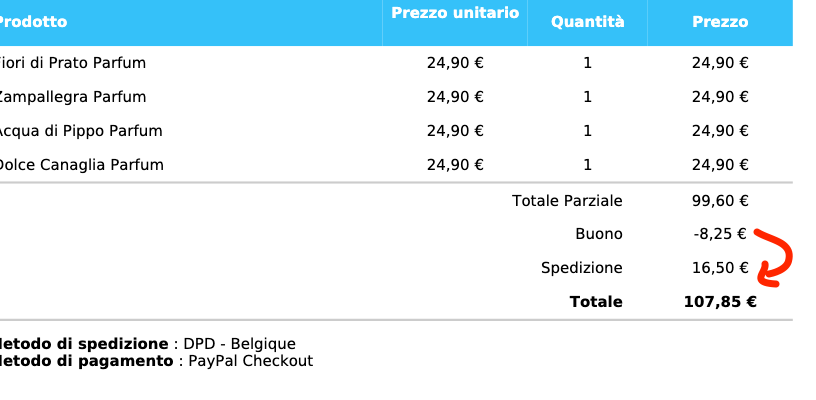Image resolution: width=816 pixels, height=400 pixels.
Task: Click the red curved arrow annotation
Action: tap(778, 256)
